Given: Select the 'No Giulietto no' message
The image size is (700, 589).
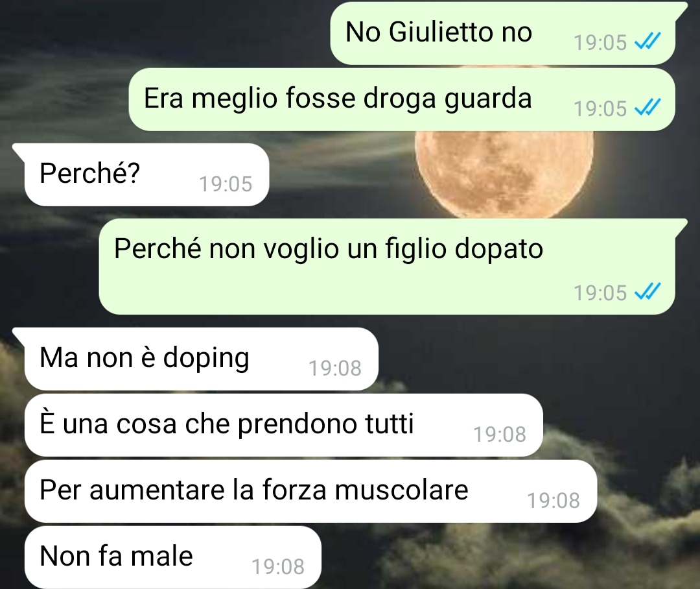Looking at the screenshot, I should pyautogui.click(x=503, y=33).
